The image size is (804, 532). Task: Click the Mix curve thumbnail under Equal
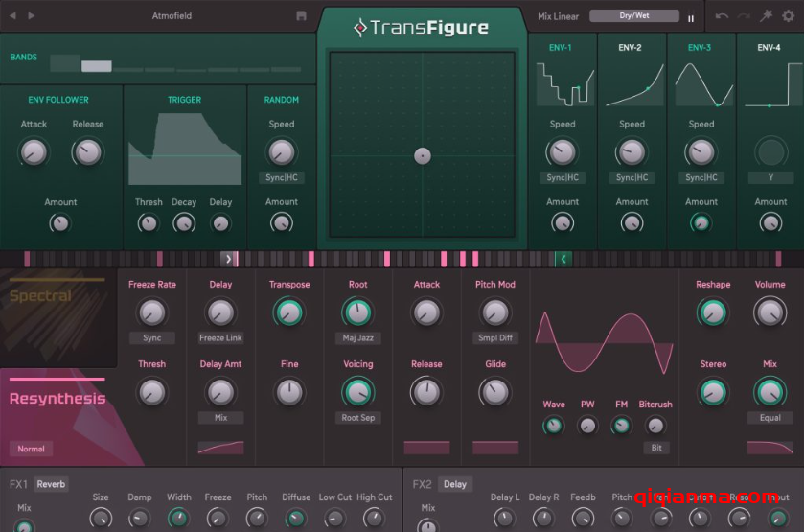(x=770, y=448)
